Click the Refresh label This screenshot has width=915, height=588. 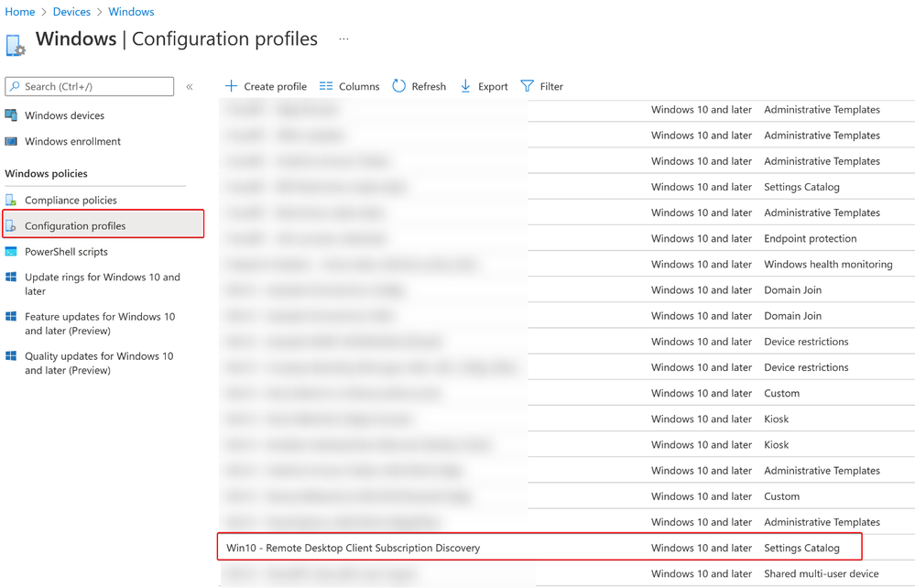pos(429,86)
